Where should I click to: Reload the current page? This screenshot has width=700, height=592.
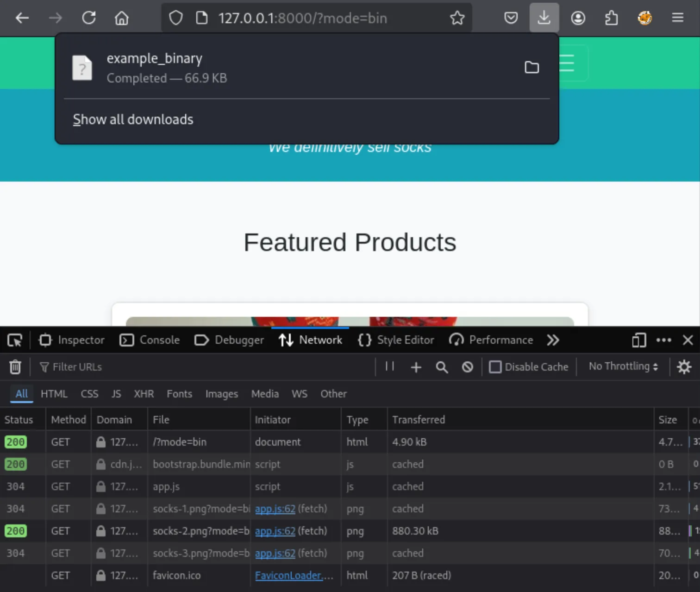pyautogui.click(x=88, y=18)
